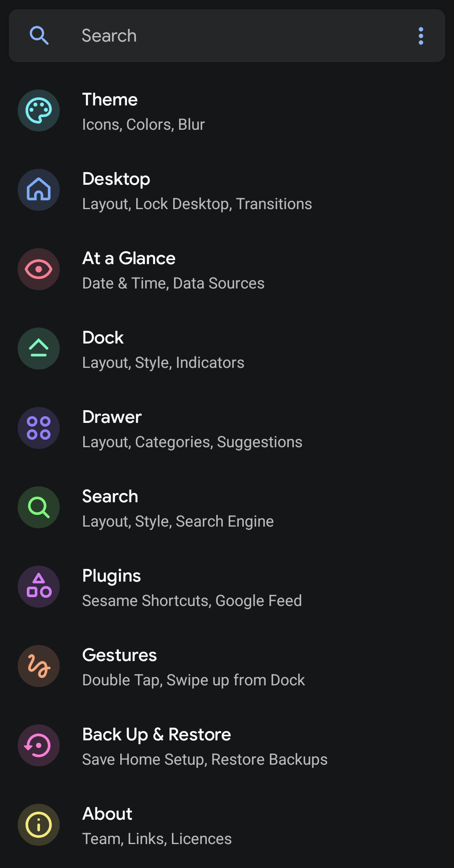Tap the Drawer four-circles icon

(x=39, y=428)
